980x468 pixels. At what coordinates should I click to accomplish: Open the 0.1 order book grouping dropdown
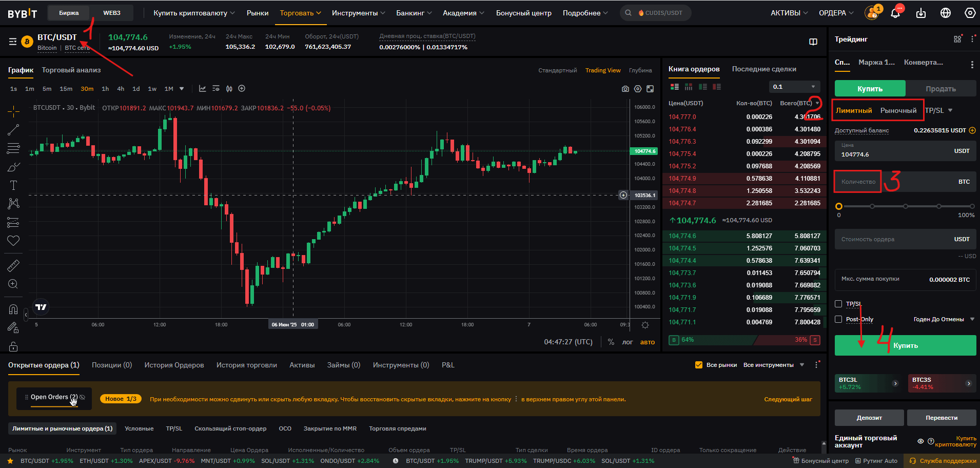(x=794, y=87)
